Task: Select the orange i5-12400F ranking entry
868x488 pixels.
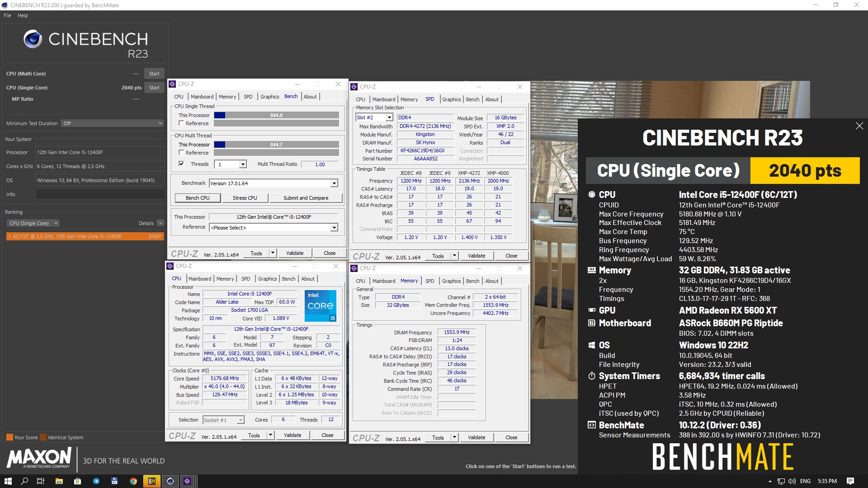Action: click(x=85, y=236)
